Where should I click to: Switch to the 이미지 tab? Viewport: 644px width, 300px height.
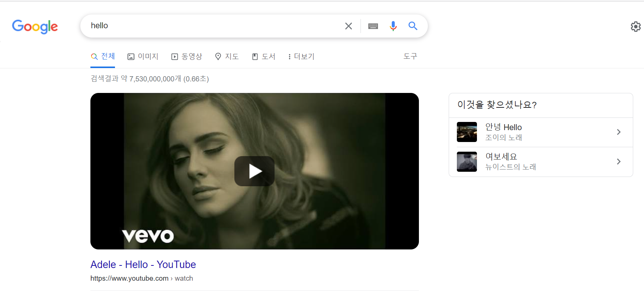click(x=143, y=57)
